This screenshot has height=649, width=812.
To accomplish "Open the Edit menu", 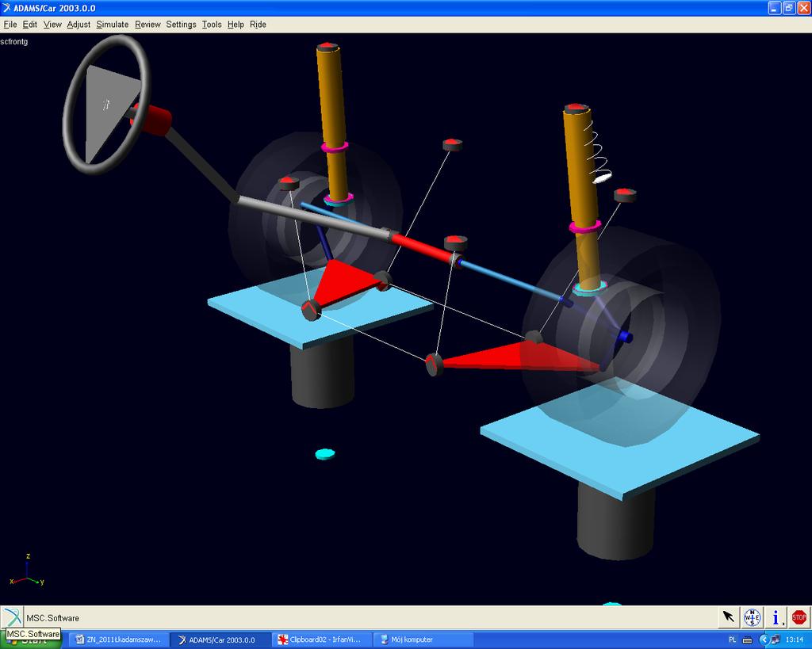I will [x=29, y=25].
